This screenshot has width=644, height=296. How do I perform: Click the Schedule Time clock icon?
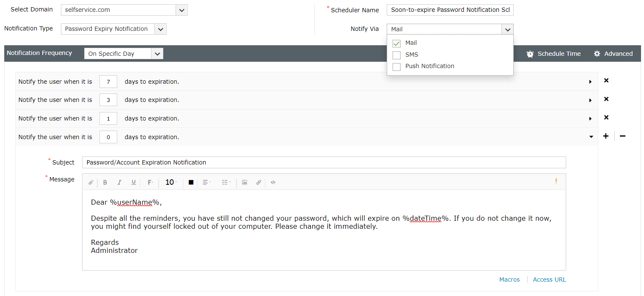530,53
